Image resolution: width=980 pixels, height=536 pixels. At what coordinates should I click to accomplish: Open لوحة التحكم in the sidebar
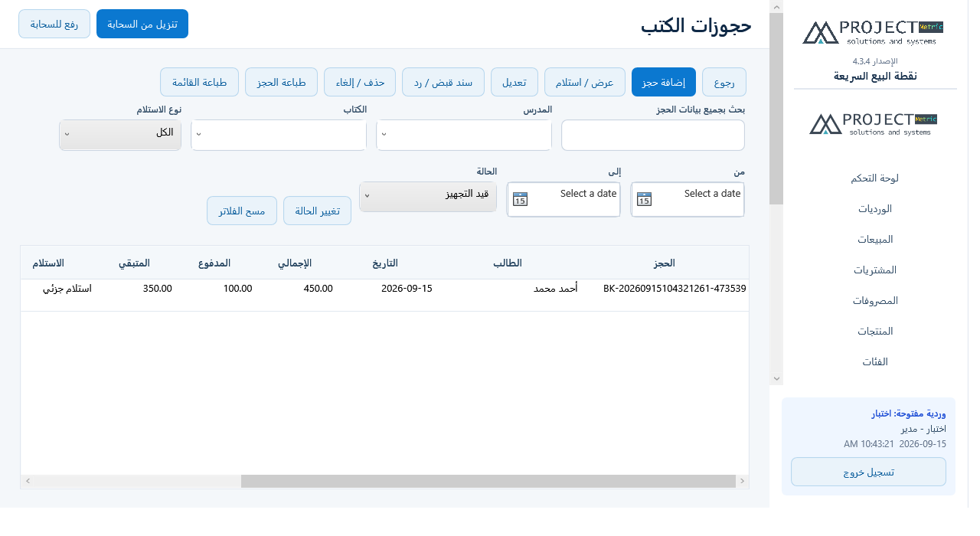[x=874, y=178]
